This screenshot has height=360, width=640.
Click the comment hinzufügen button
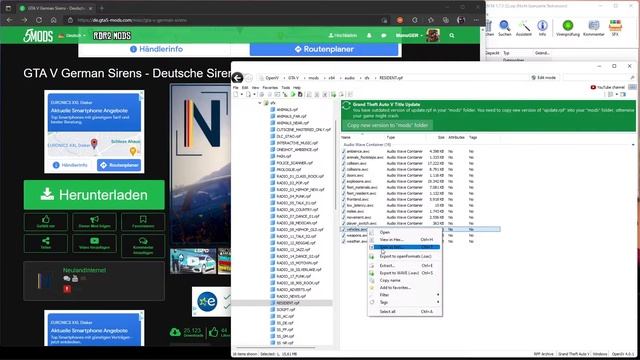pyautogui.click(x=143, y=246)
